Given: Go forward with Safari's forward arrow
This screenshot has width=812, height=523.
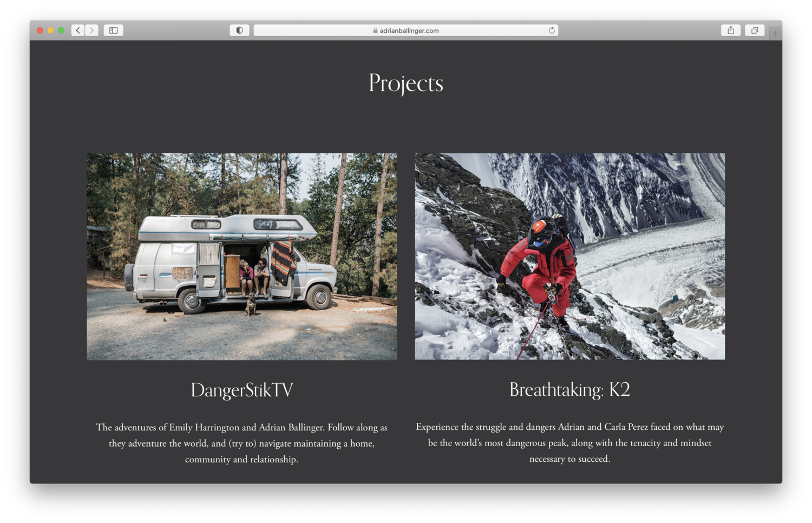Looking at the screenshot, I should [92, 30].
